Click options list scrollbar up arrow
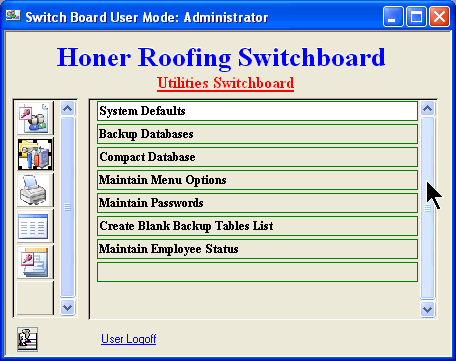The width and height of the screenshot is (456, 361). [427, 108]
